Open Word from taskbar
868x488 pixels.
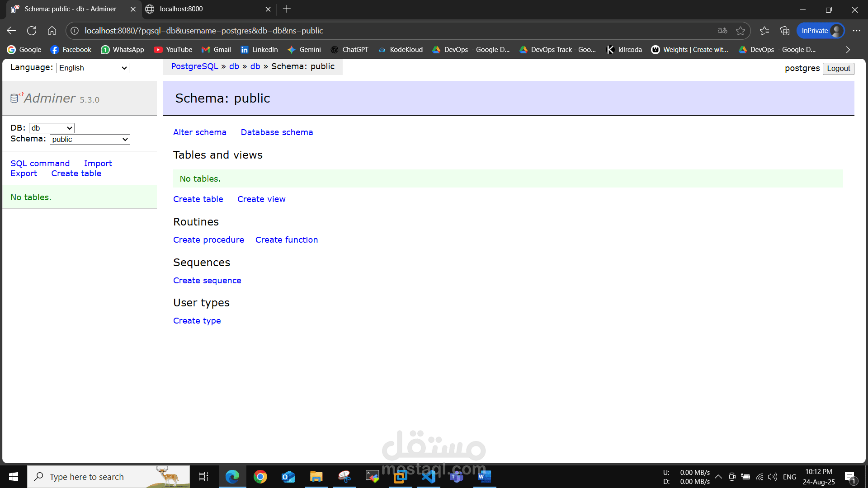pos(485,477)
